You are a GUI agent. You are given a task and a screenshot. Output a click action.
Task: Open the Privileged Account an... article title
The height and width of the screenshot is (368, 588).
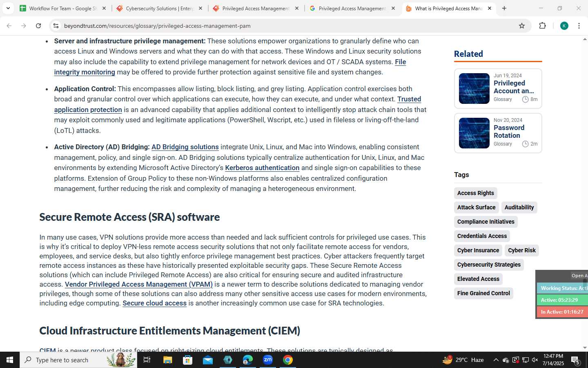pos(514,87)
